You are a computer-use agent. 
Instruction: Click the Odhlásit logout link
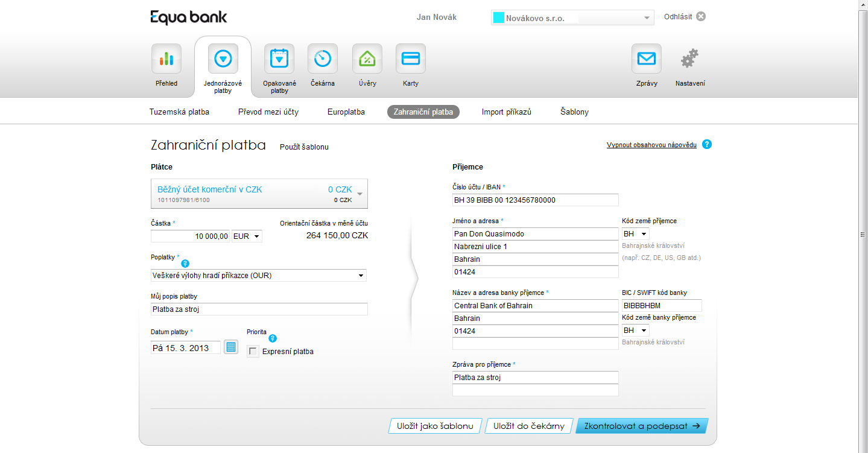[678, 17]
